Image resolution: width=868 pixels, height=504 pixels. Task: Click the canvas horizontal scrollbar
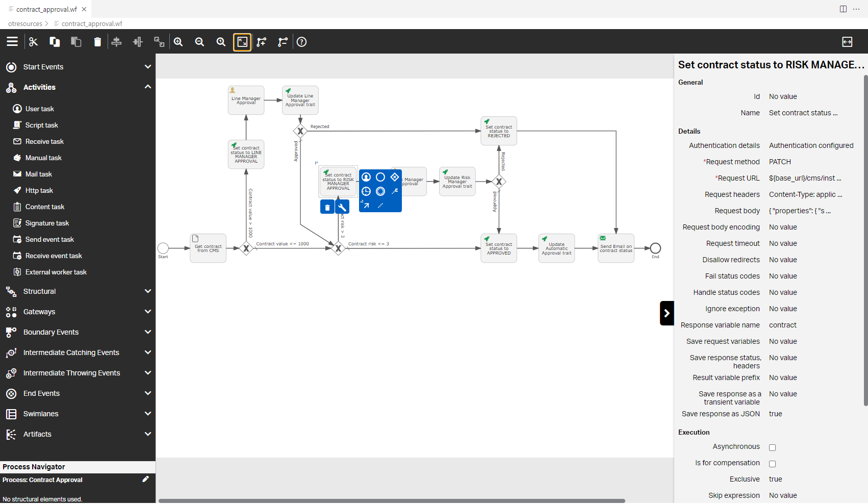click(392, 501)
